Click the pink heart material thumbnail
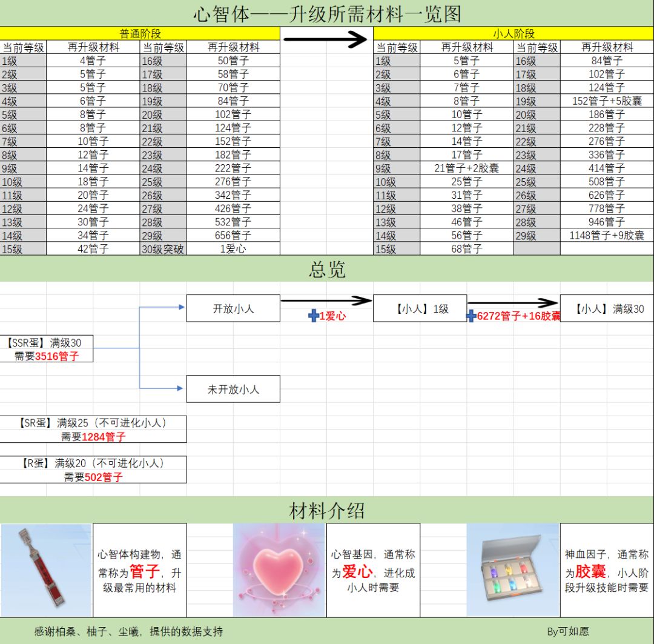Image resolution: width=654 pixels, height=644 pixels. coord(279,570)
